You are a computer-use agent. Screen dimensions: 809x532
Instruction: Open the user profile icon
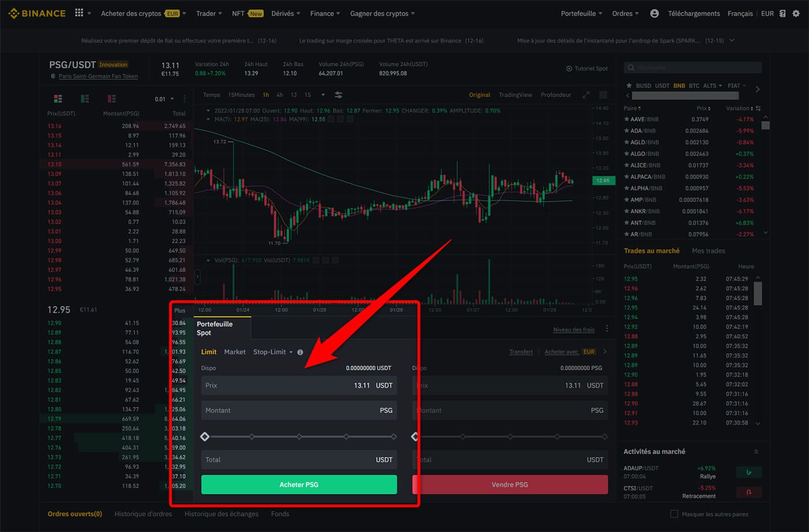[x=654, y=13]
